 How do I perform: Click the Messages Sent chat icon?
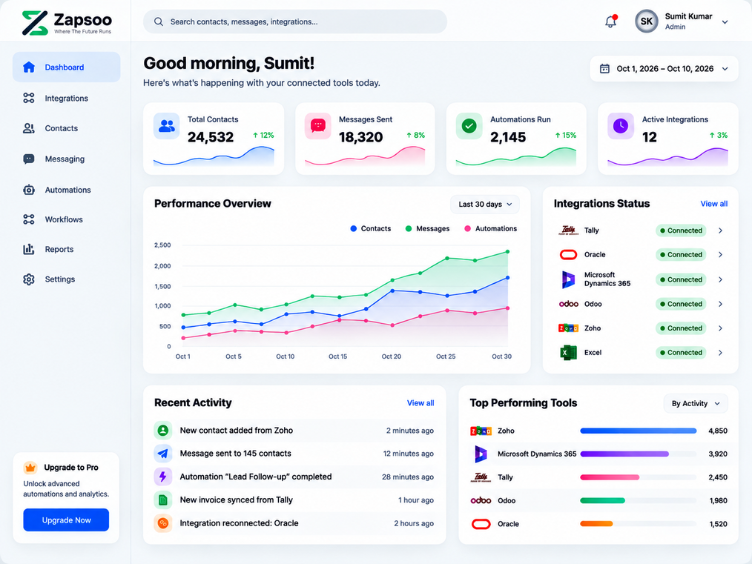pyautogui.click(x=318, y=126)
